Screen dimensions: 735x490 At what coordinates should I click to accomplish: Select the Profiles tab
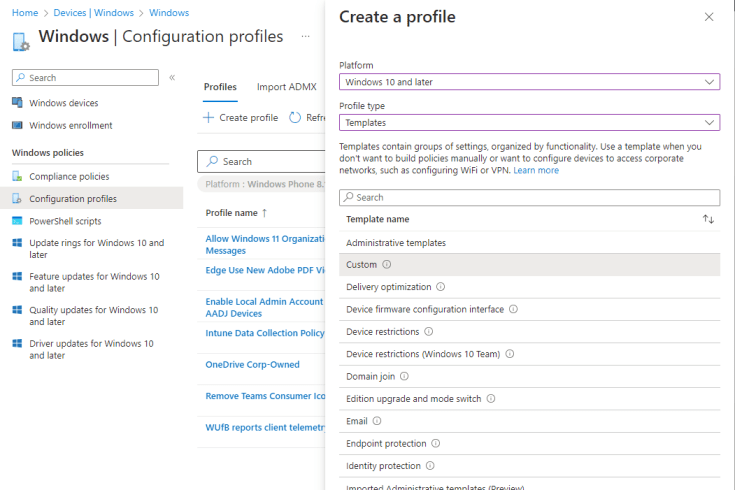click(x=220, y=87)
